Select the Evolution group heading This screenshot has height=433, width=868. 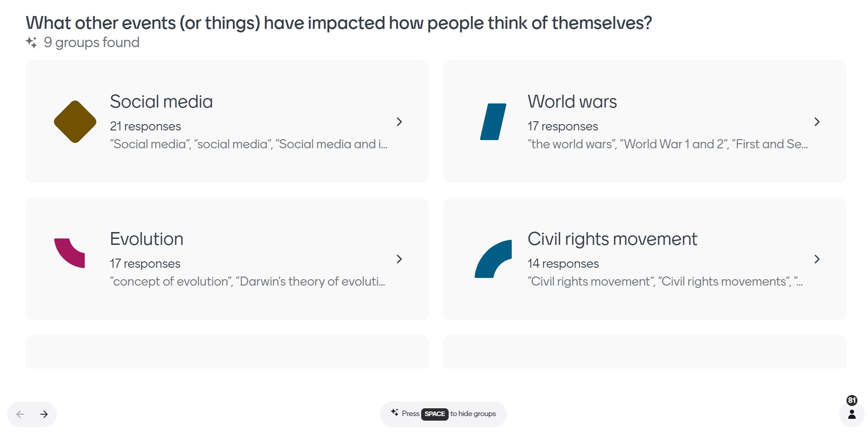click(x=147, y=239)
